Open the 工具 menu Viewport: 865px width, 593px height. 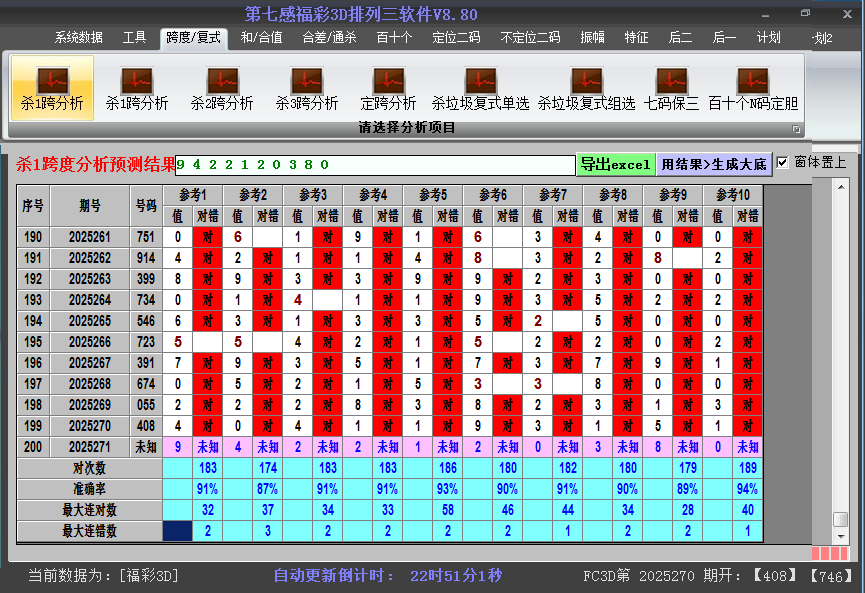tap(135, 37)
